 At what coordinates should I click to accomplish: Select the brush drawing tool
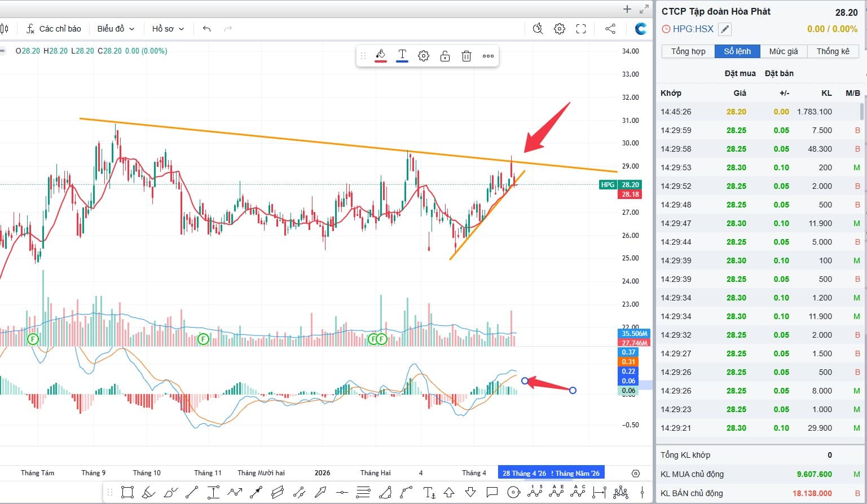point(149,492)
